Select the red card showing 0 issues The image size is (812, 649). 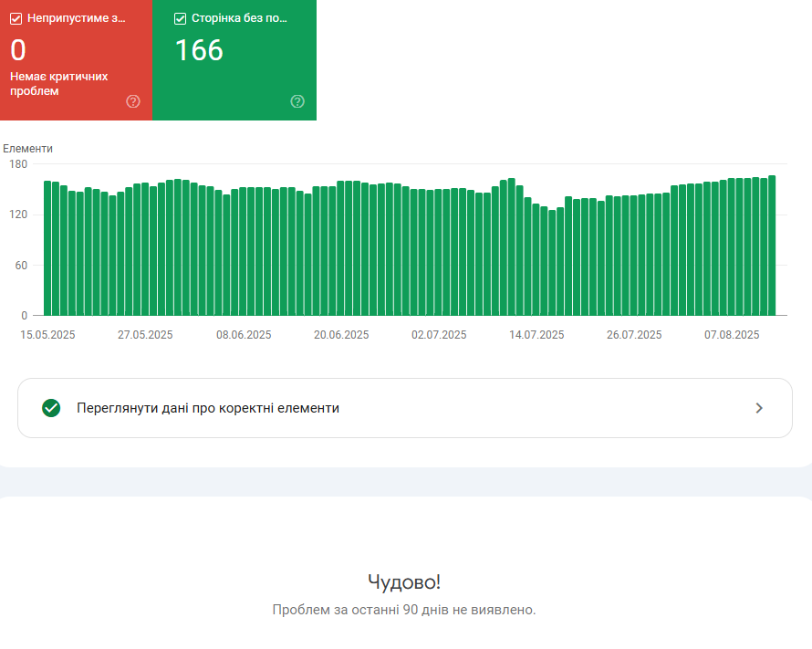[76, 60]
